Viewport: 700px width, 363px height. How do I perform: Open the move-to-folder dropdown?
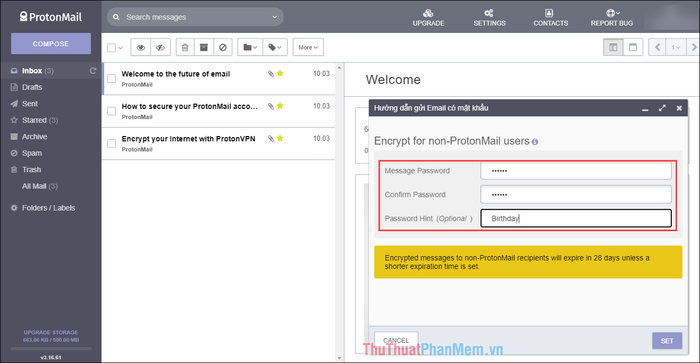point(250,47)
